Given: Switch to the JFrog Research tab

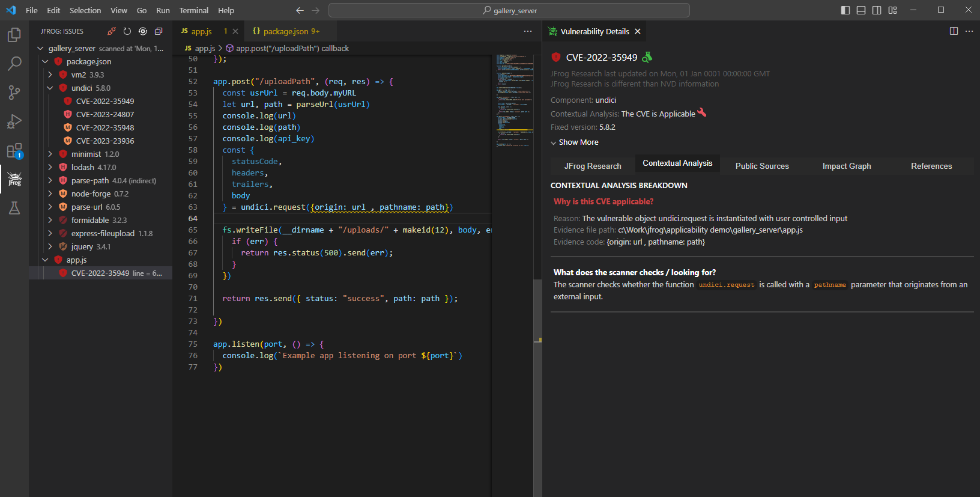Looking at the screenshot, I should pyautogui.click(x=593, y=166).
